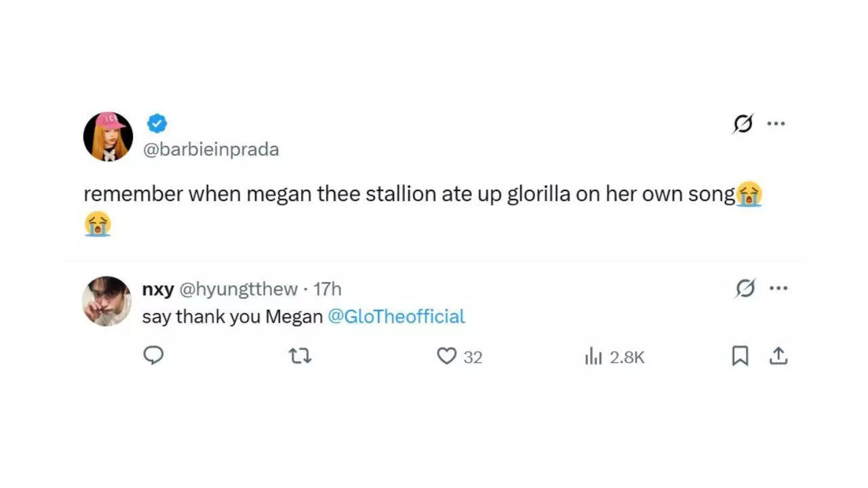Retweet the reply from nxy
The width and height of the screenshot is (868, 488).
pos(300,355)
